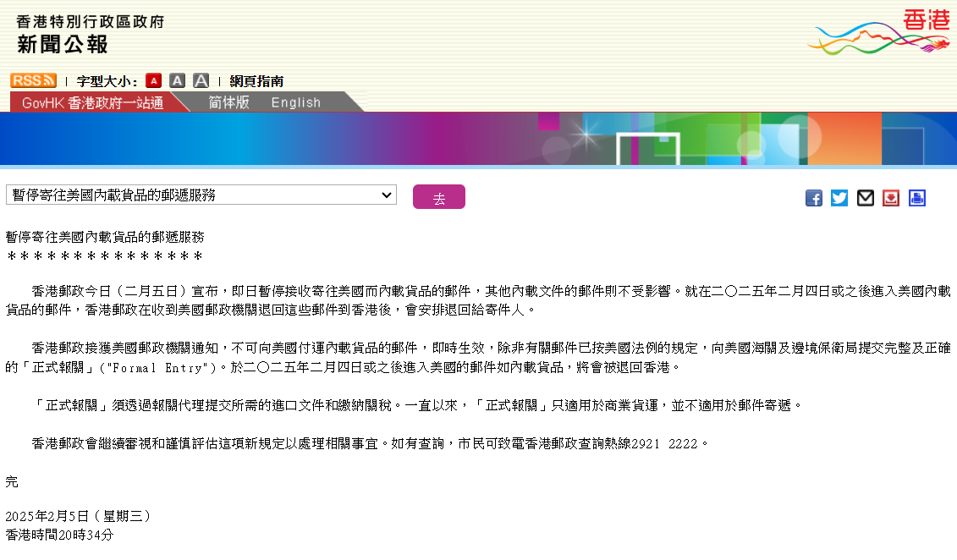Screen dimensions: 957x560
Task: Switch to the English version
Action: pos(295,102)
